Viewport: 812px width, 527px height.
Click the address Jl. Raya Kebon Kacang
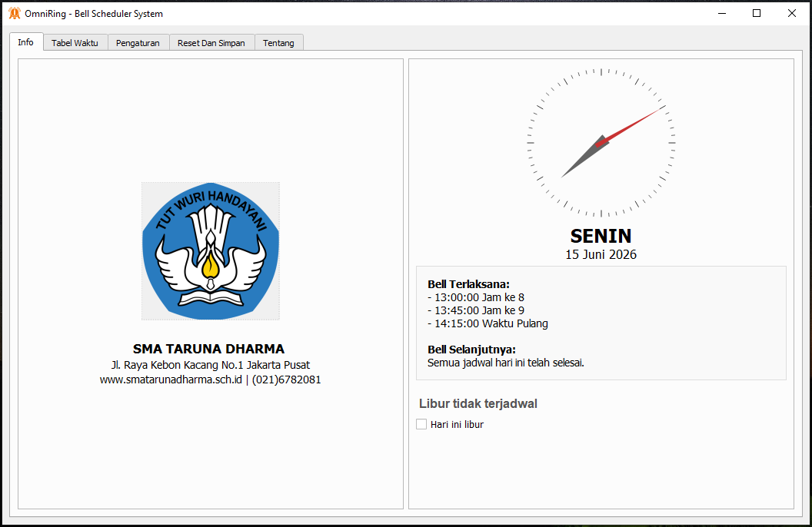coord(210,365)
